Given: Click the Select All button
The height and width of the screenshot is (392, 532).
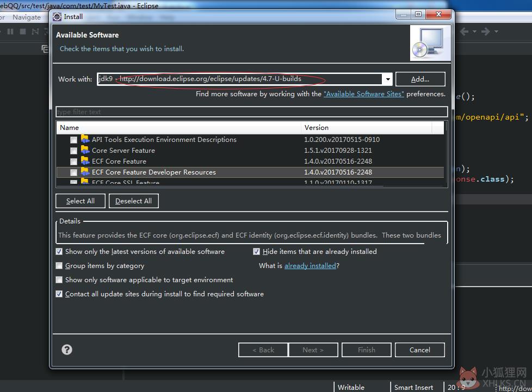Looking at the screenshot, I should pyautogui.click(x=81, y=201).
